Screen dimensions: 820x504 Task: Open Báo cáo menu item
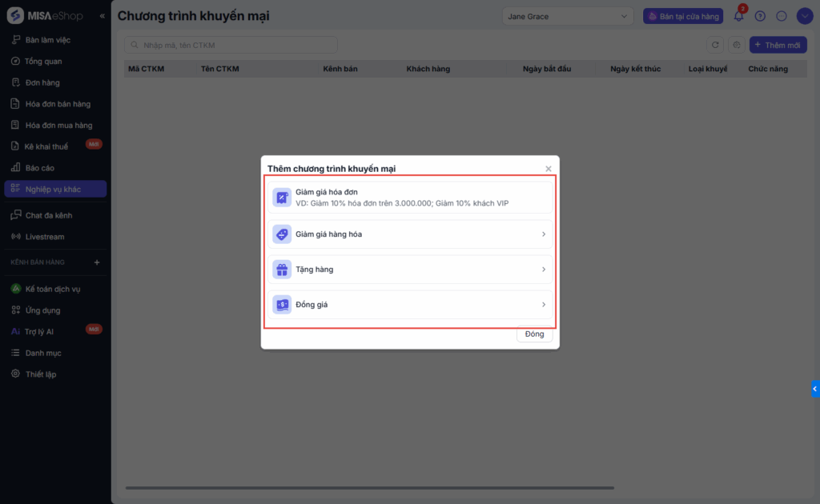point(55,168)
